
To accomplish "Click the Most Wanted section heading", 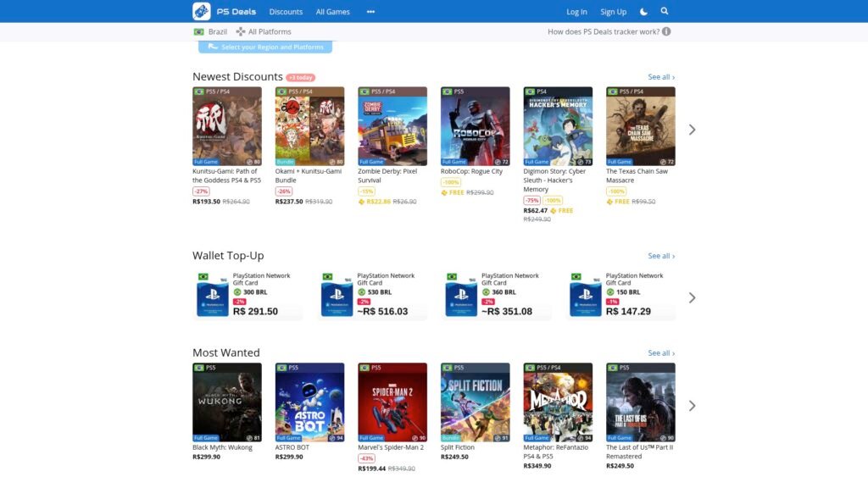I will [225, 353].
